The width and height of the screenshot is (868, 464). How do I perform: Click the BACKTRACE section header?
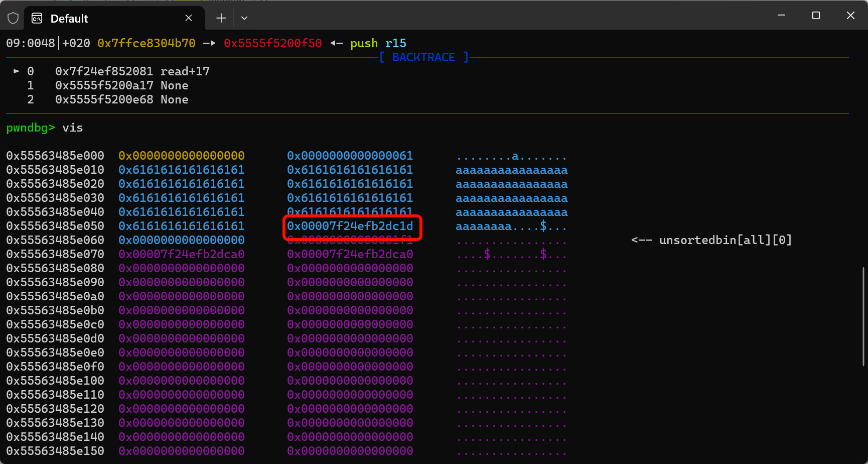tap(424, 57)
